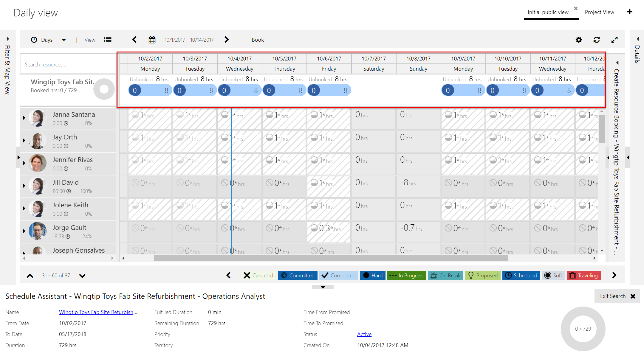
Task: Open Wingtip Toys Fab Site Refurbish link
Action: click(x=98, y=312)
